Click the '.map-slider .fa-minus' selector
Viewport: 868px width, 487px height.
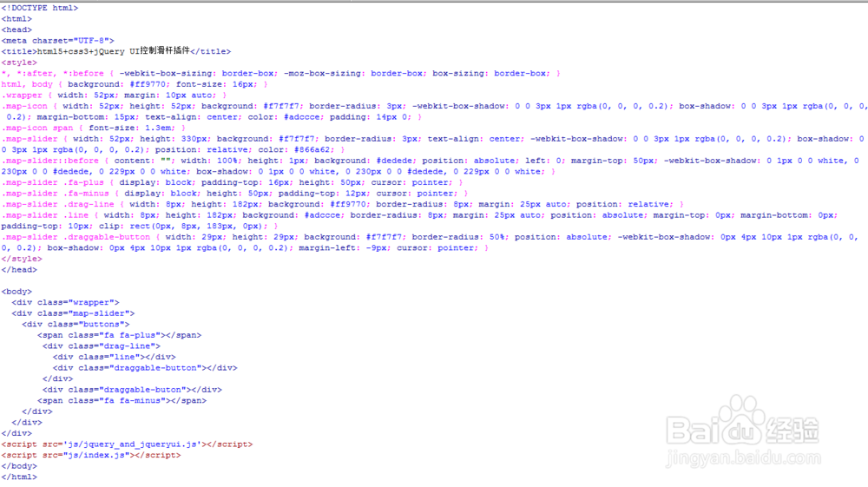56,193
